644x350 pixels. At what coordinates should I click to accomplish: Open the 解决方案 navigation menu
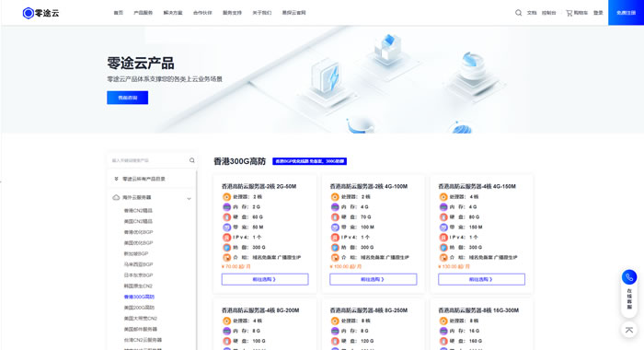[x=173, y=13]
